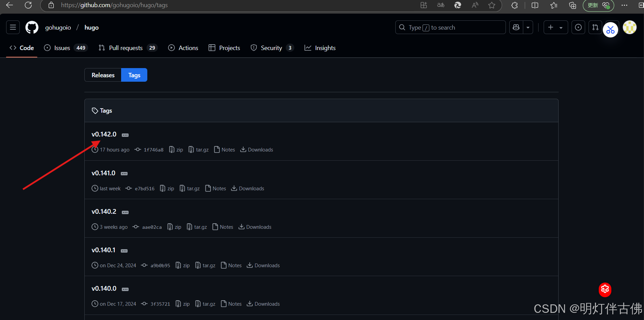Open Downloads for v0.142.0
The image size is (644, 320).
257,149
